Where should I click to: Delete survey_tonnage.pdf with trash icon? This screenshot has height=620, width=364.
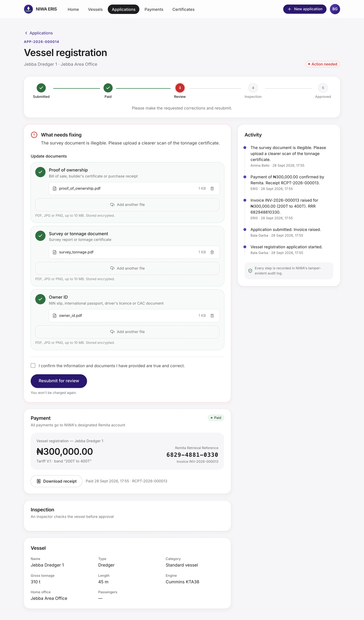point(212,252)
